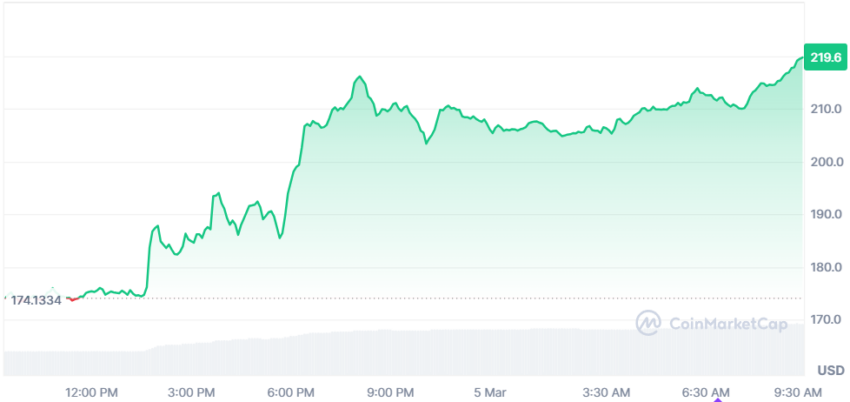Click the purple marker near 6:30 AM
The width and height of the screenshot is (850, 402).
click(718, 399)
